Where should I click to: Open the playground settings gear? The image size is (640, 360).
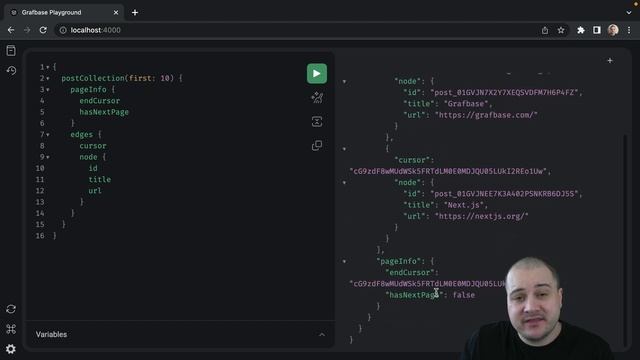[x=11, y=349]
